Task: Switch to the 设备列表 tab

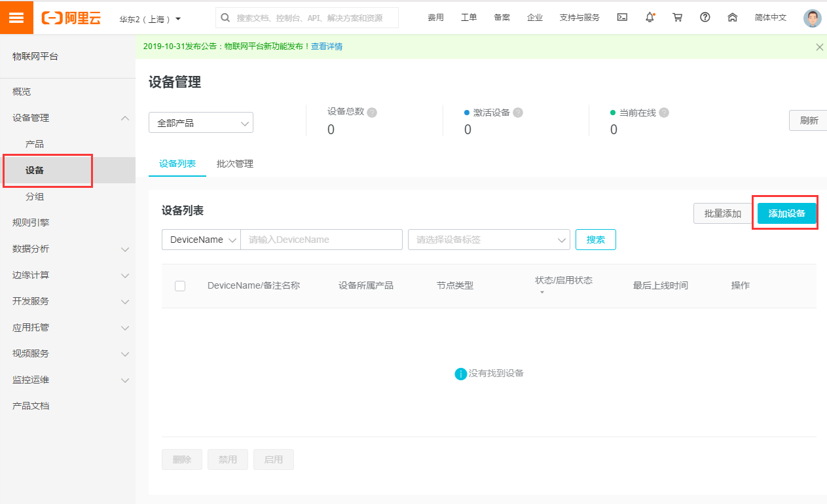Action: [177, 164]
